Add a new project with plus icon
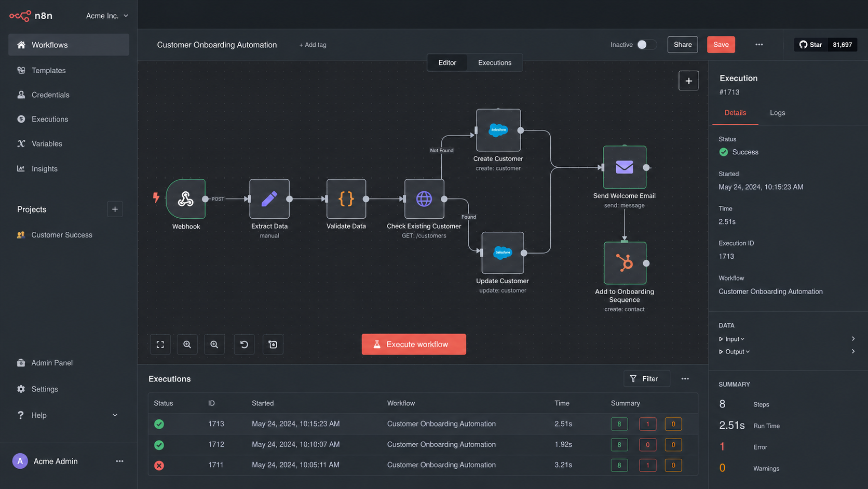868x489 pixels. click(115, 209)
